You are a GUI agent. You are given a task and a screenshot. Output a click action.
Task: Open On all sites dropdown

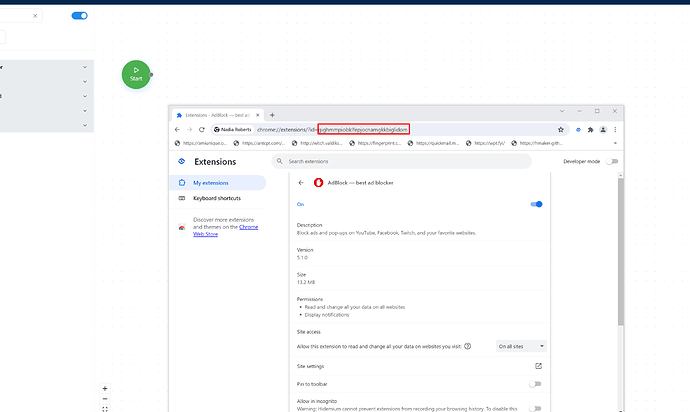(521, 346)
